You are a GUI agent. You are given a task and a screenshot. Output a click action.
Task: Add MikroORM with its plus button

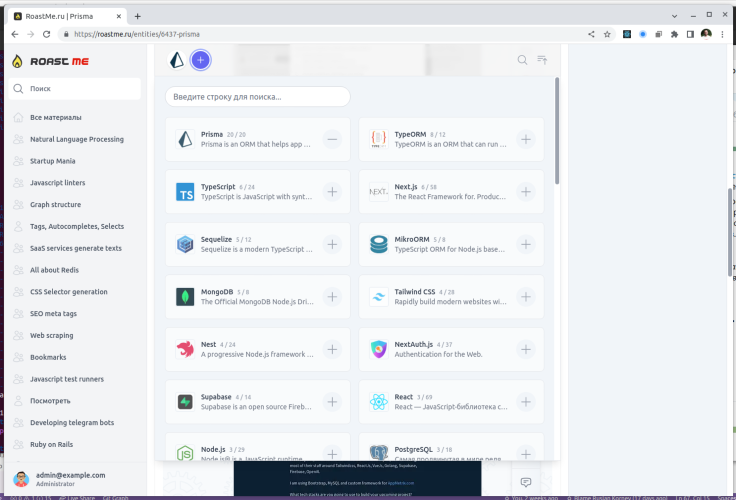point(526,245)
